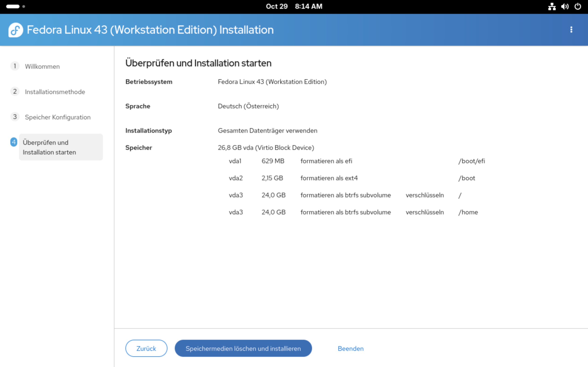
Task: Open the network status icon in top bar
Action: [x=552, y=6]
